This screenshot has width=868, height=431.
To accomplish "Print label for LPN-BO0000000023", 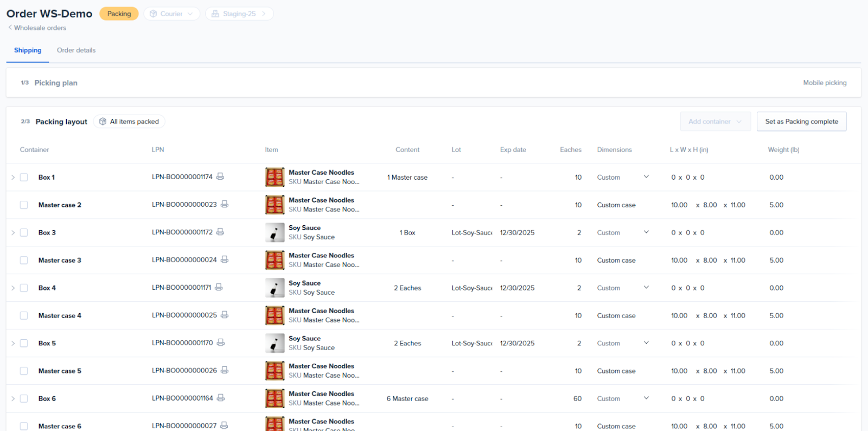I will tap(225, 204).
